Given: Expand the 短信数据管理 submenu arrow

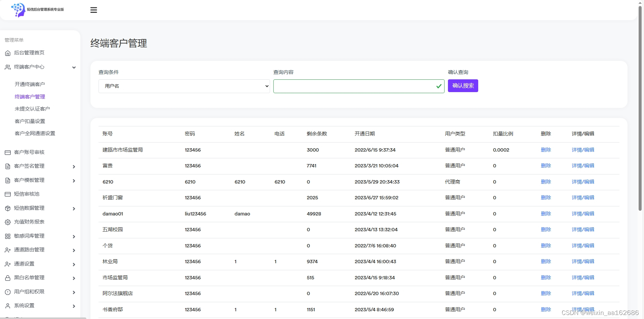Looking at the screenshot, I should click(x=74, y=209).
